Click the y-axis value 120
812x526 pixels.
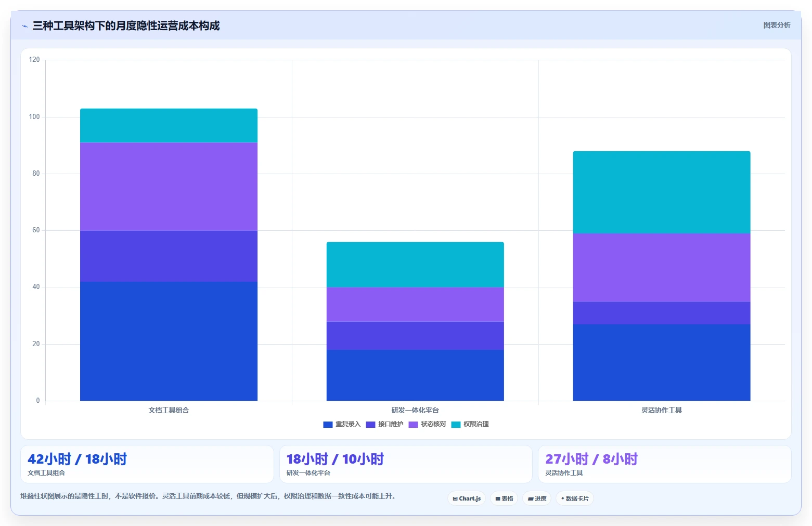pos(34,60)
